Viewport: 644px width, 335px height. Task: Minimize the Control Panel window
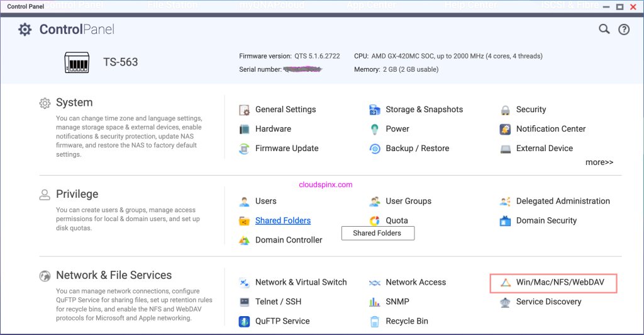(606, 7)
